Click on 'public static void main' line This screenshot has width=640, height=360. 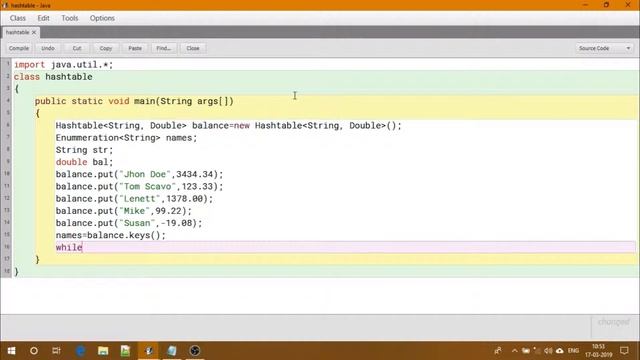pyautogui.click(x=134, y=101)
